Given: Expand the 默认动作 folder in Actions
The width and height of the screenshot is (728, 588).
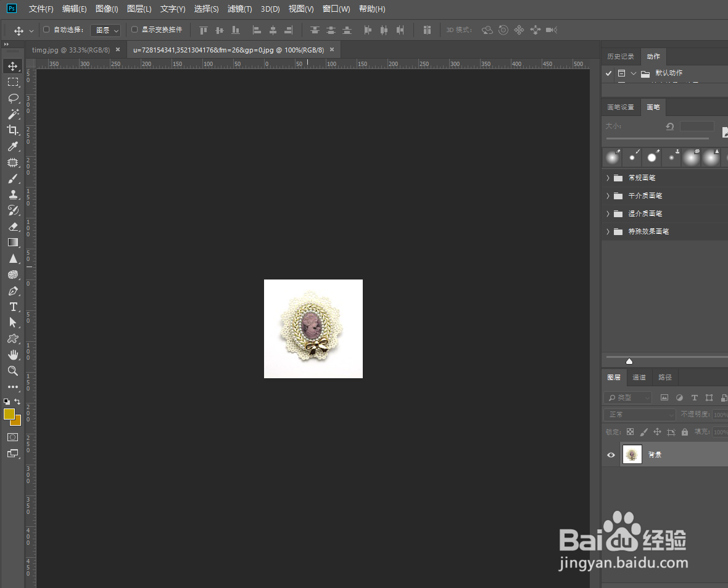Looking at the screenshot, I should [633, 73].
